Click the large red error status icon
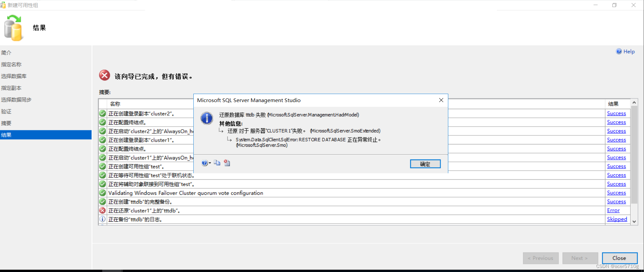The width and height of the screenshot is (644, 272). (105, 75)
